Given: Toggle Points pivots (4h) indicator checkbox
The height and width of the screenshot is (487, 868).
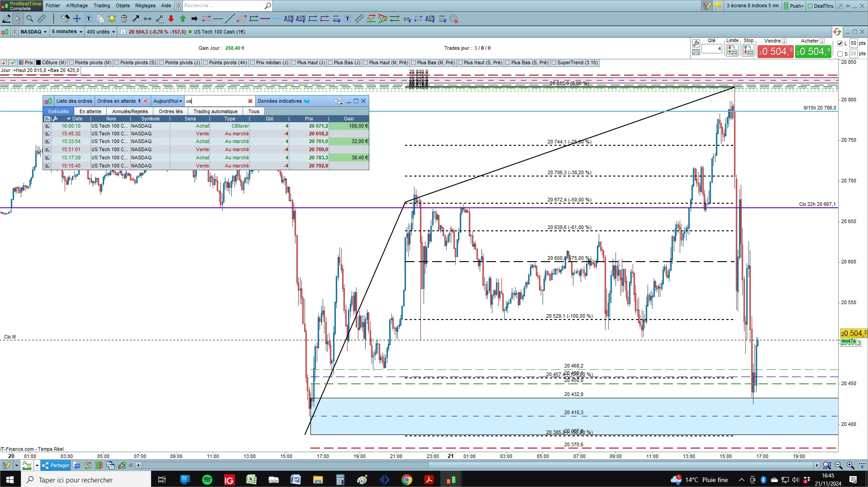Looking at the screenshot, I should pyautogui.click(x=205, y=62).
